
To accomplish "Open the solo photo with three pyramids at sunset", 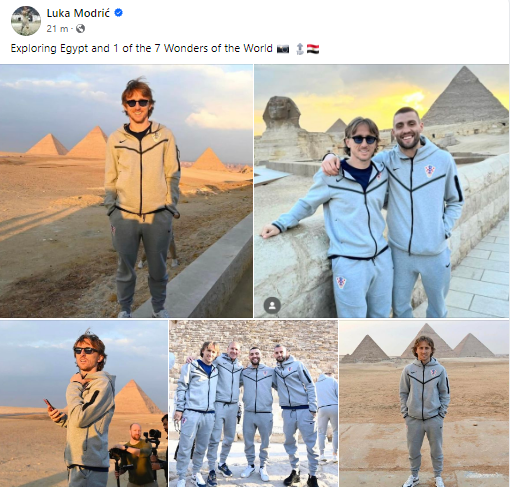I will pos(126,191).
